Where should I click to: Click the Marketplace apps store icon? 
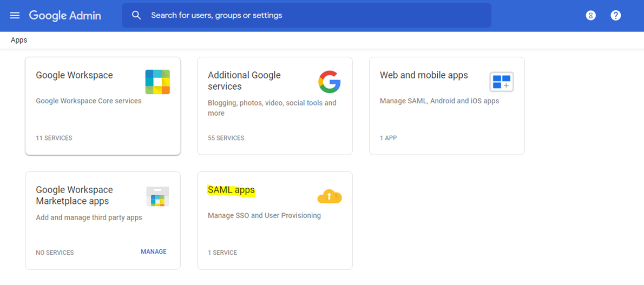pyautogui.click(x=157, y=196)
